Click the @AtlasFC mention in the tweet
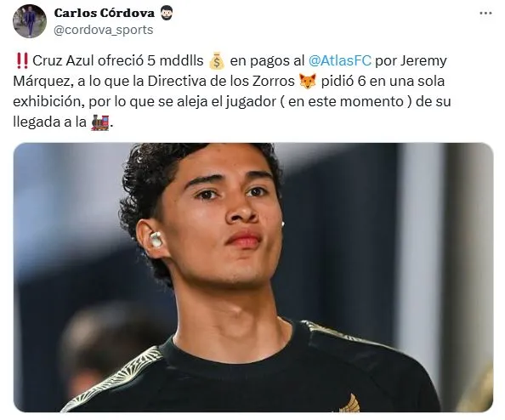 pos(340,60)
